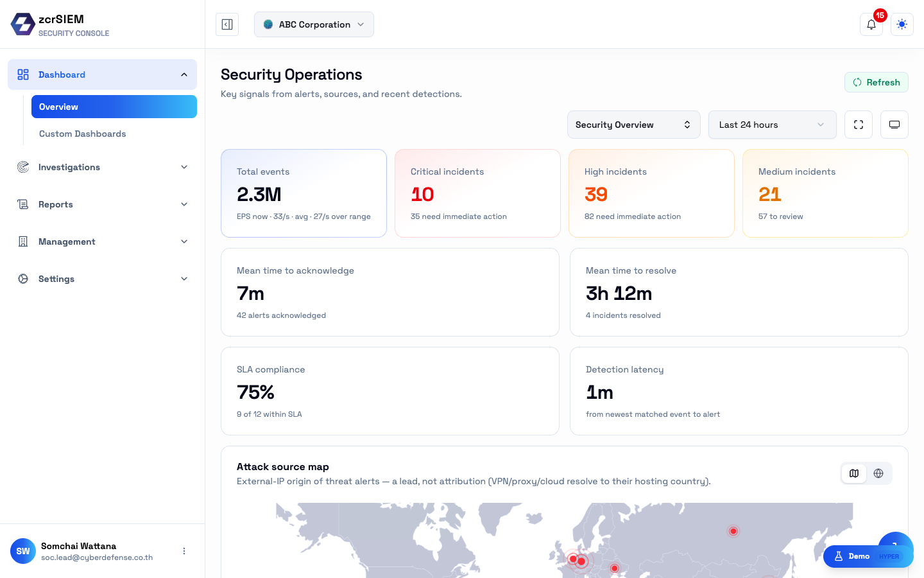Open the Security Overview selector

[633, 125]
